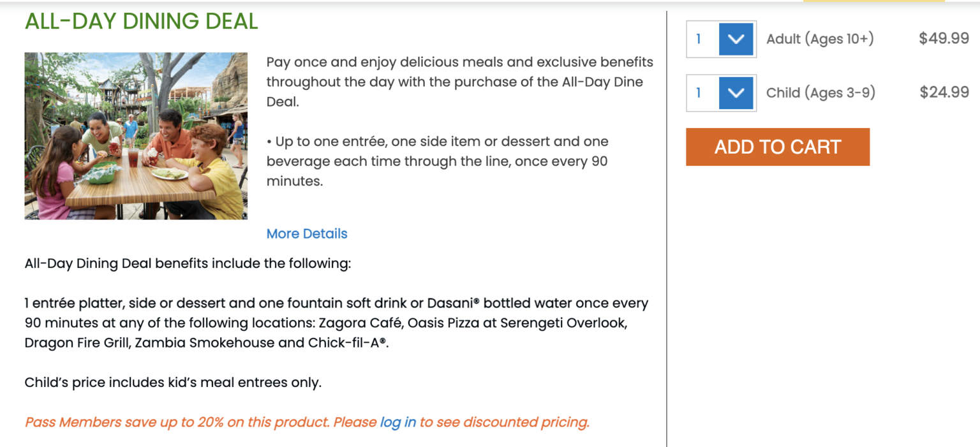Click the $49.99 adult price
The width and height of the screenshot is (980, 447).
(x=944, y=38)
